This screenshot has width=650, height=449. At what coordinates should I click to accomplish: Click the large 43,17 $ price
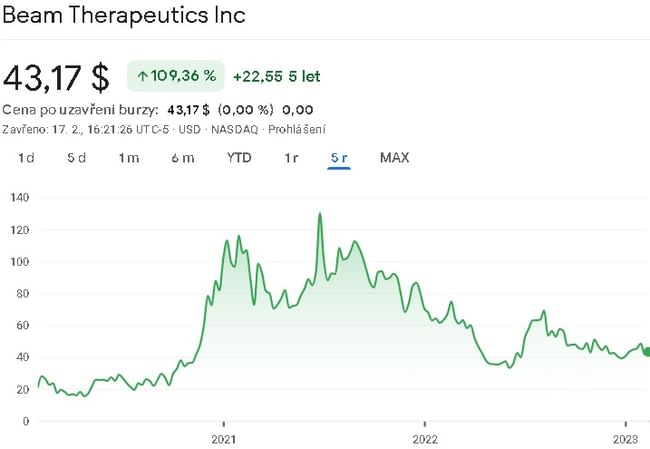(x=56, y=77)
